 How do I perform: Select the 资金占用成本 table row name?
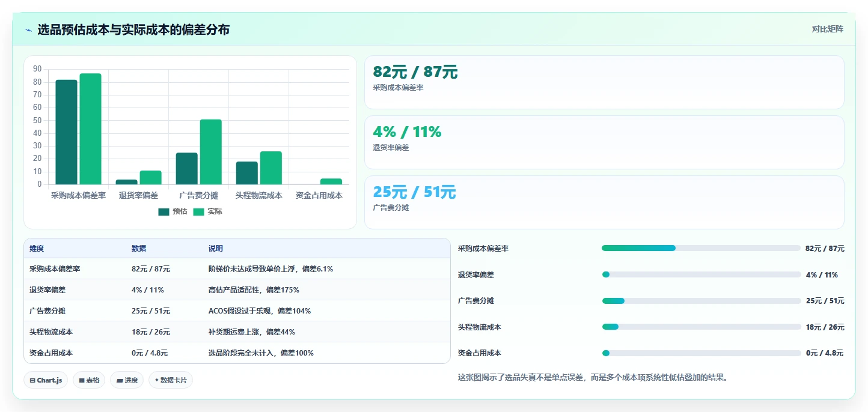tap(51, 353)
